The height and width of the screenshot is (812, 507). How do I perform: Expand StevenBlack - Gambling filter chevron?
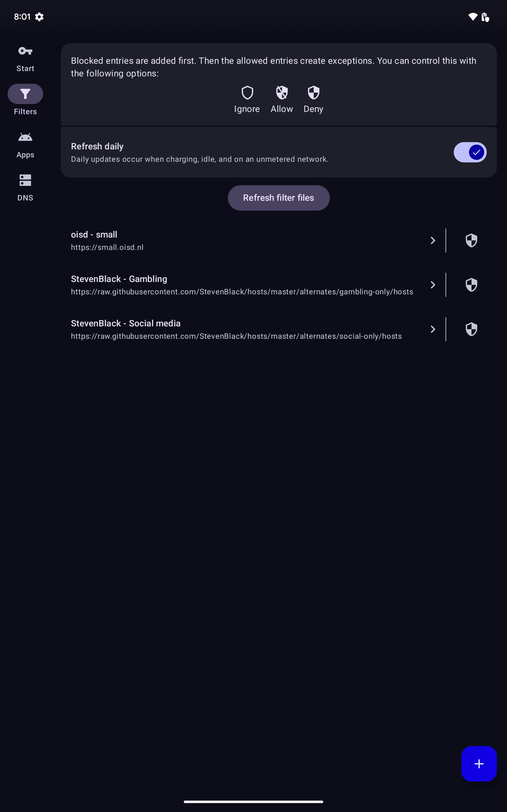pyautogui.click(x=433, y=285)
